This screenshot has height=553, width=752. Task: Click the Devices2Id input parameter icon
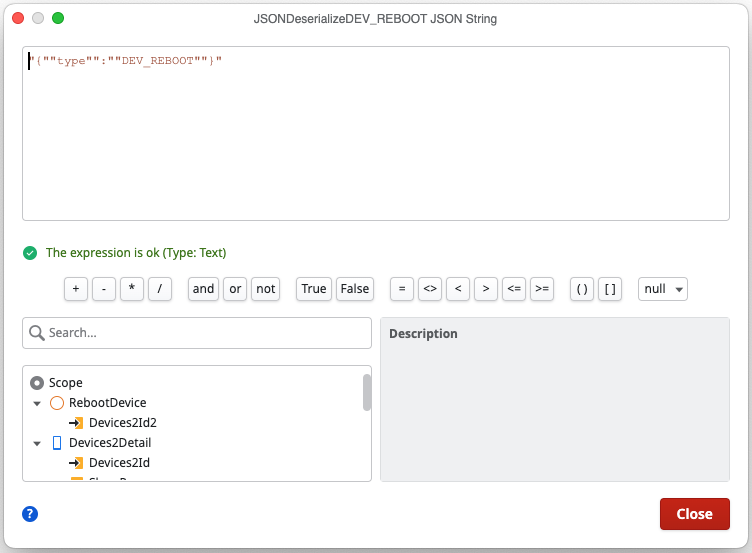tap(76, 463)
